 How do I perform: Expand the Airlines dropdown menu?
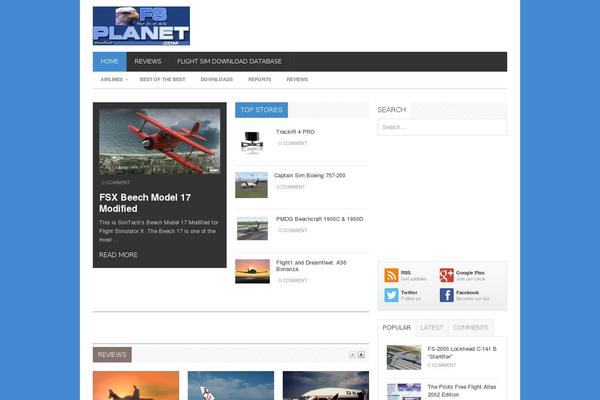click(114, 80)
